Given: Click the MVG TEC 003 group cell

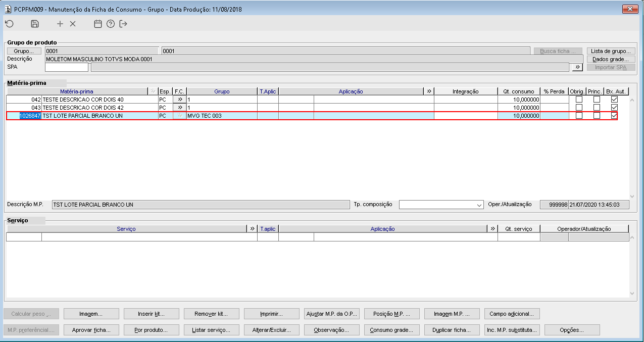Looking at the screenshot, I should point(222,116).
